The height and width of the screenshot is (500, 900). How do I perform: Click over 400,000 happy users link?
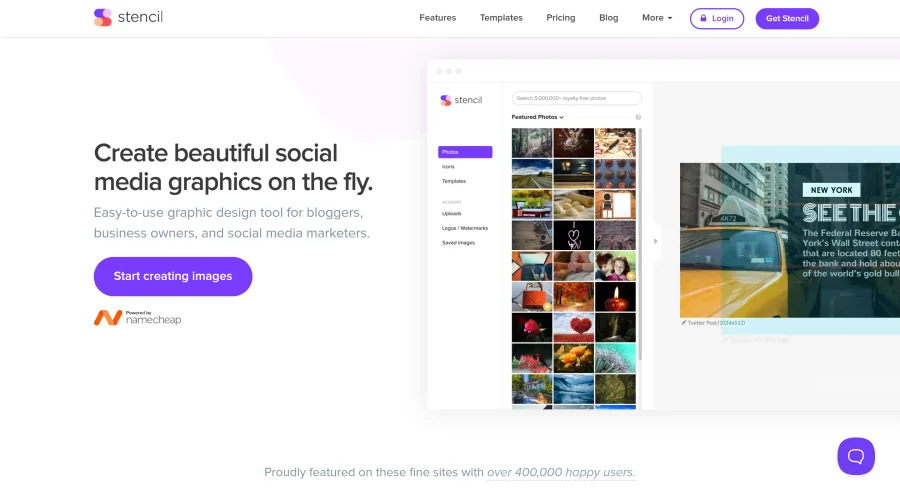[561, 472]
